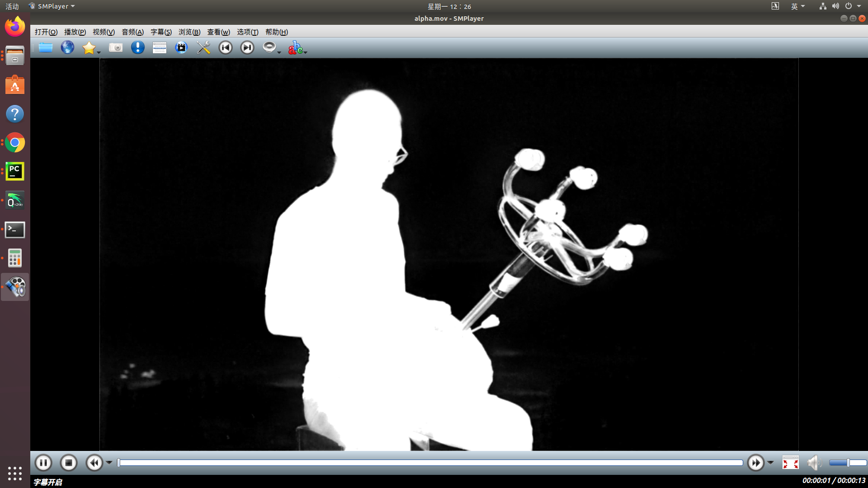Pause playback
868x488 pixels.
pyautogui.click(x=43, y=463)
